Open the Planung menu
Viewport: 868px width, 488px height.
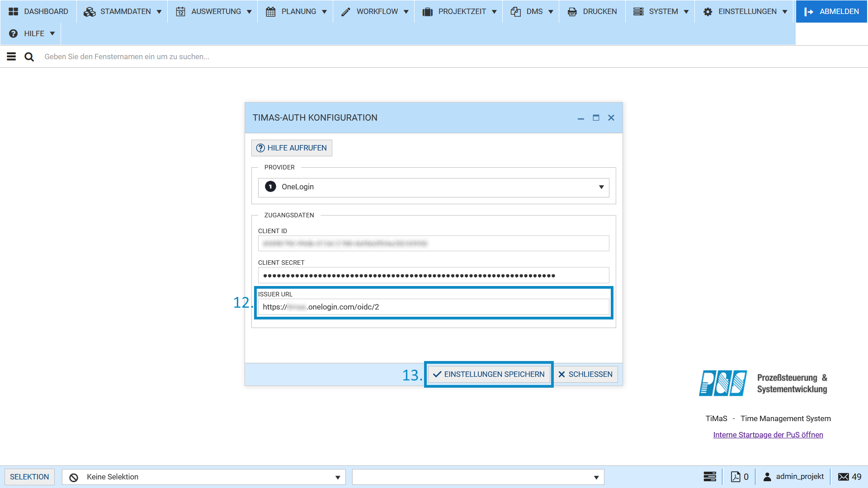tap(296, 11)
